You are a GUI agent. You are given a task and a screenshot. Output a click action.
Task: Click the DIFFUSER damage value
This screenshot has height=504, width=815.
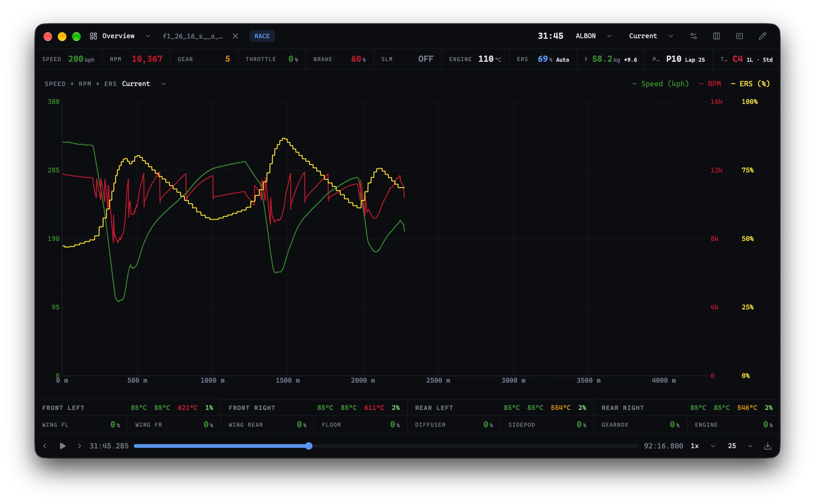tap(488, 424)
